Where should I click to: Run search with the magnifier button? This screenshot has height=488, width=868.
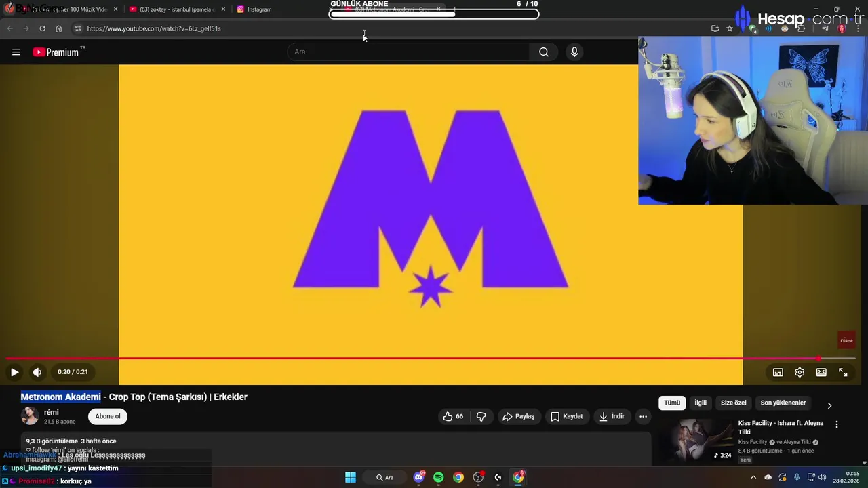543,52
